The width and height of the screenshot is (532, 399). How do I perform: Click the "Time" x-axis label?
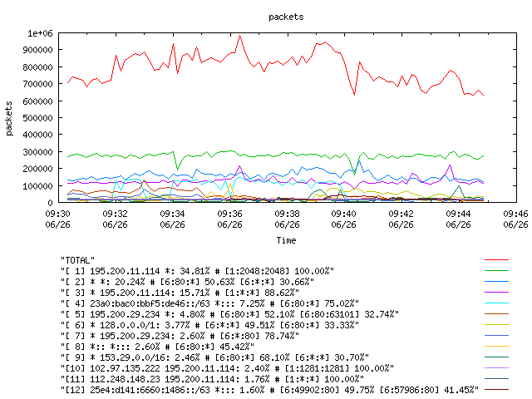(286, 240)
